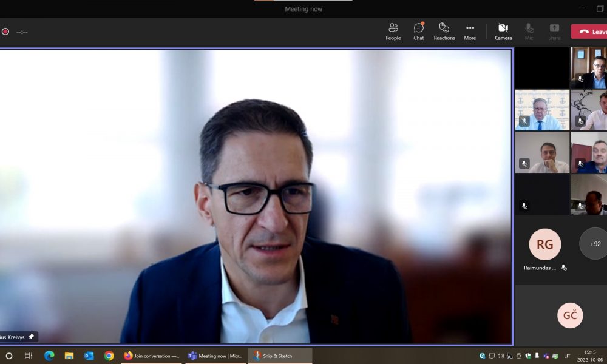
Task: Click the Share content button
Action: [554, 32]
